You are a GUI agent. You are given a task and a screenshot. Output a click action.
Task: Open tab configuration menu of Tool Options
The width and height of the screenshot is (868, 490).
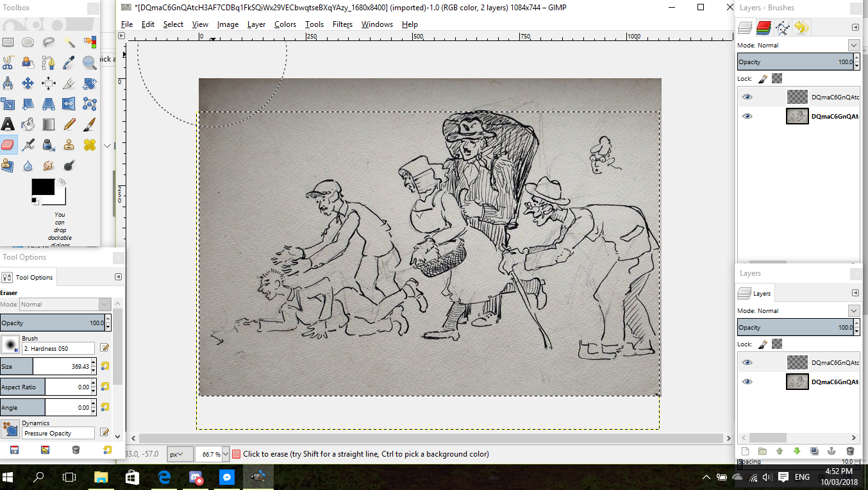[x=118, y=277]
